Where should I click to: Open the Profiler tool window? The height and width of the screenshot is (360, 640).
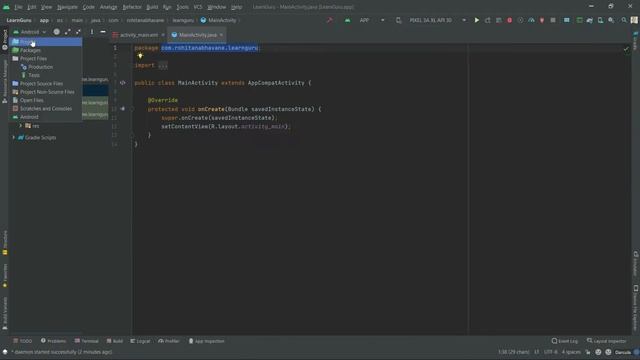point(169,341)
